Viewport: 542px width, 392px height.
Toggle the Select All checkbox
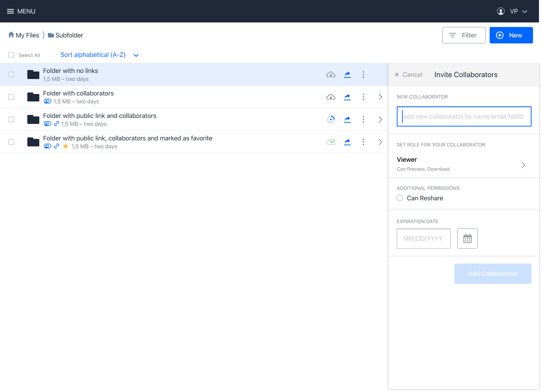[x=11, y=55]
